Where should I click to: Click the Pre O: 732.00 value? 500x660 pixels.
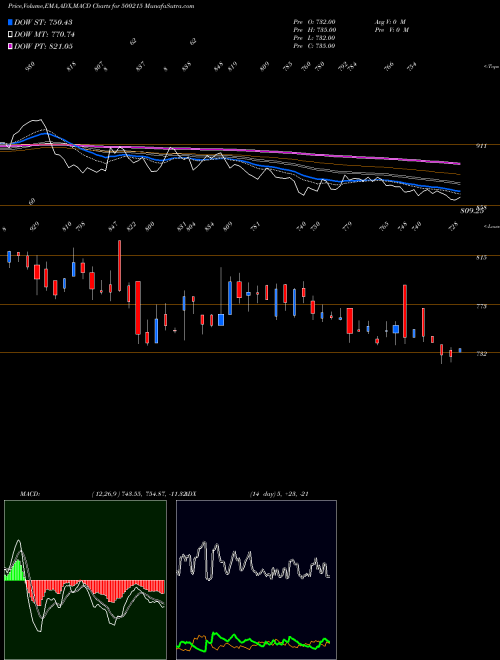(314, 22)
